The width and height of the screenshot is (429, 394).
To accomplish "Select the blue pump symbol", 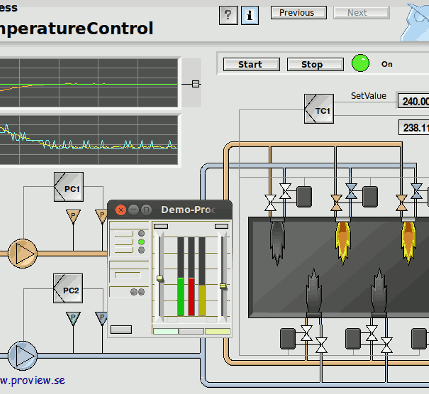I will [x=23, y=356].
